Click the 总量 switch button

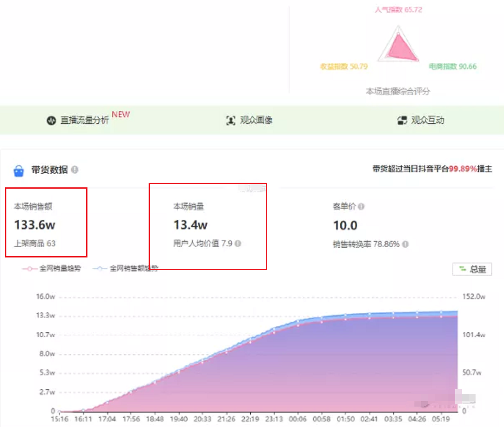pyautogui.click(x=472, y=269)
